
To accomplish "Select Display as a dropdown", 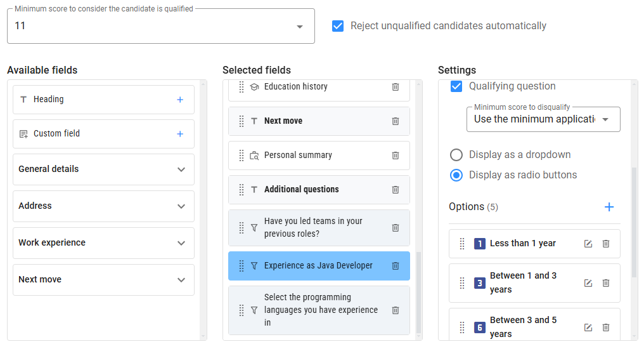I will (456, 155).
